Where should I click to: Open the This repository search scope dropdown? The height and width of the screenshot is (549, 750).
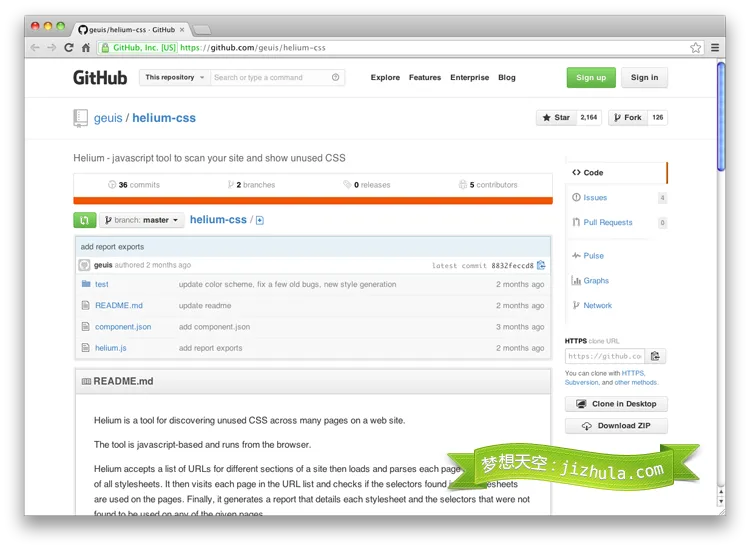[175, 77]
